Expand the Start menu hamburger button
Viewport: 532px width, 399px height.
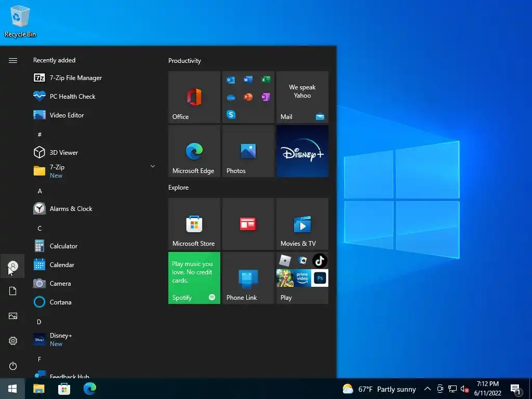[x=12, y=60]
